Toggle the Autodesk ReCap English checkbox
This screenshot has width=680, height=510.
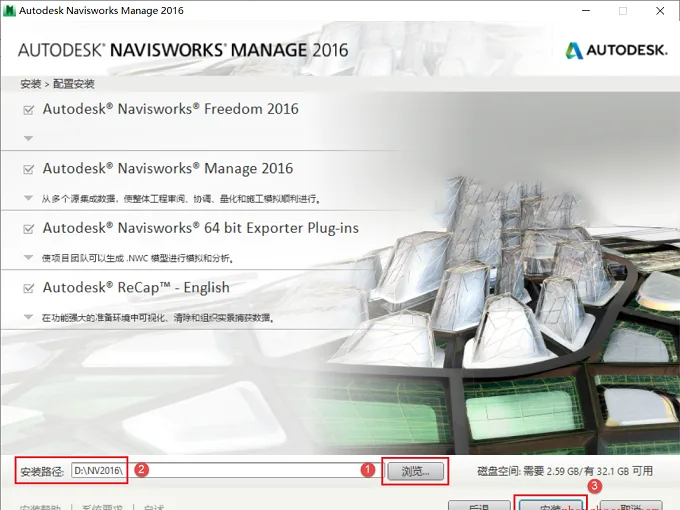coord(29,288)
